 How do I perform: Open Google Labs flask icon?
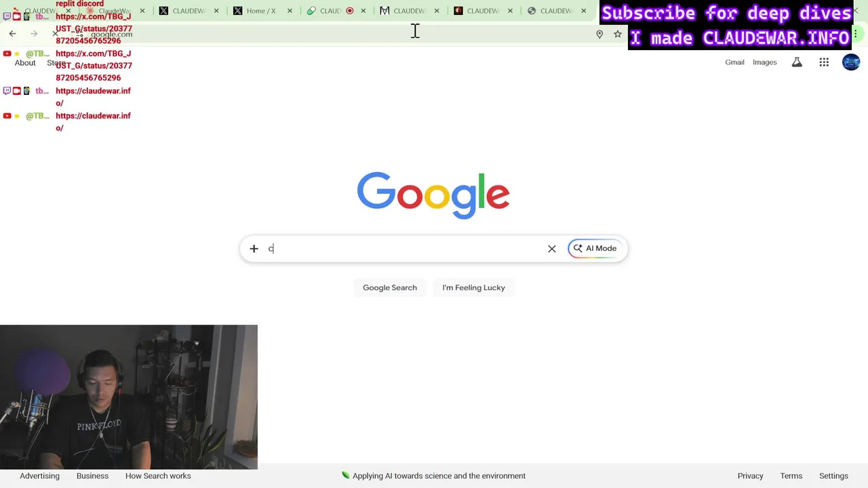[797, 62]
